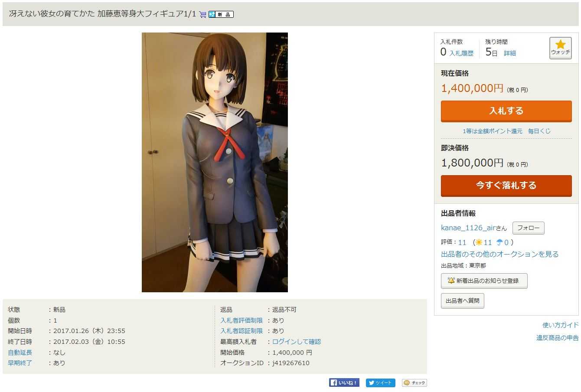Register new listing alerts bell button
The width and height of the screenshot is (581, 392).
pos(484,281)
